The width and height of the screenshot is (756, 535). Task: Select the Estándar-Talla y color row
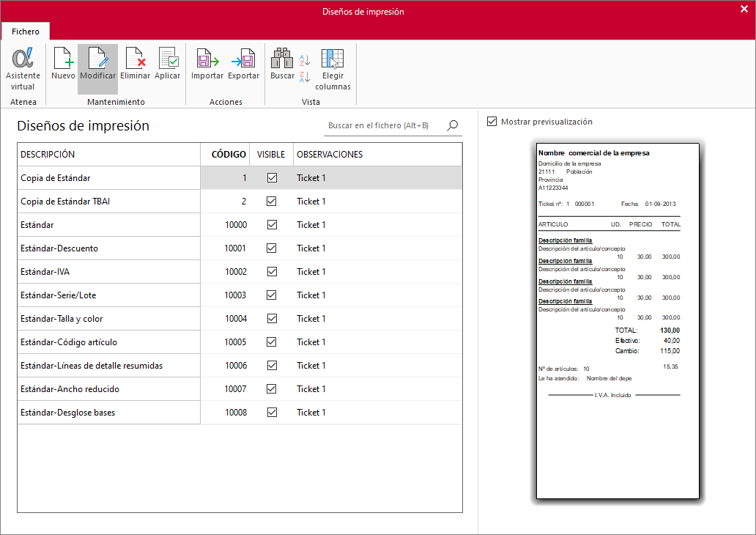(240, 319)
